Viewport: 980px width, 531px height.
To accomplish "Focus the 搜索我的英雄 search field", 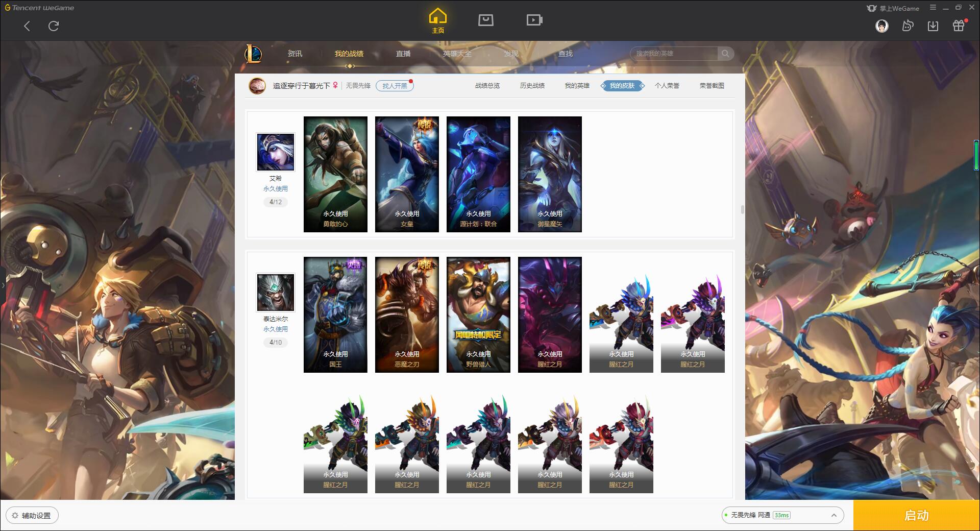I will (x=675, y=54).
